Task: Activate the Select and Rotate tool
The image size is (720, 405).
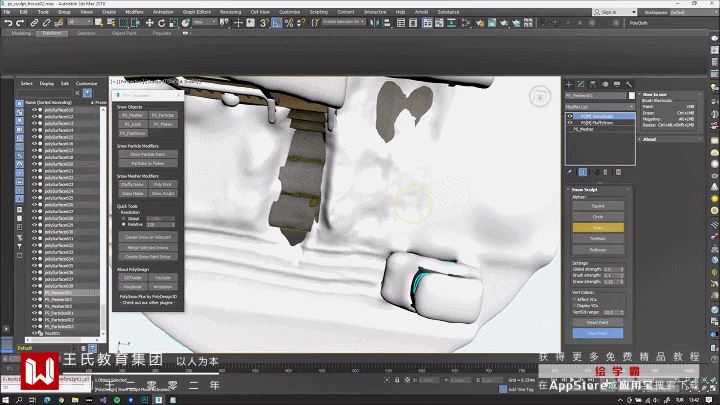Action: point(162,22)
